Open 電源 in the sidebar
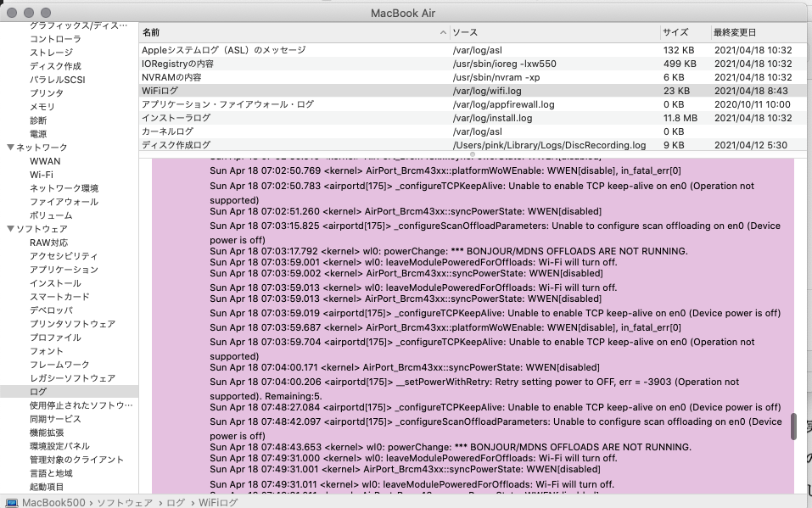The image size is (812, 508). pyautogui.click(x=38, y=134)
